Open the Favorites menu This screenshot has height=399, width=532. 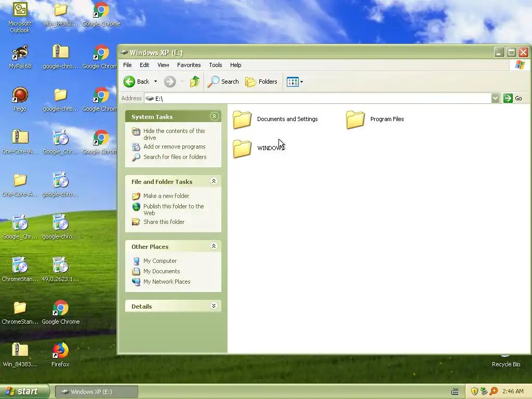pos(189,65)
